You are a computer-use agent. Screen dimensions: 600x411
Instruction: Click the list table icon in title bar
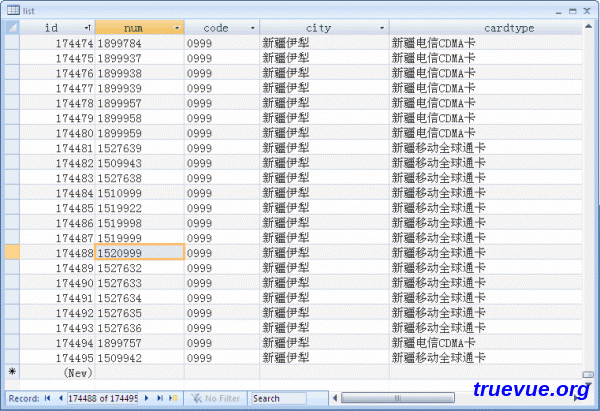(x=13, y=10)
